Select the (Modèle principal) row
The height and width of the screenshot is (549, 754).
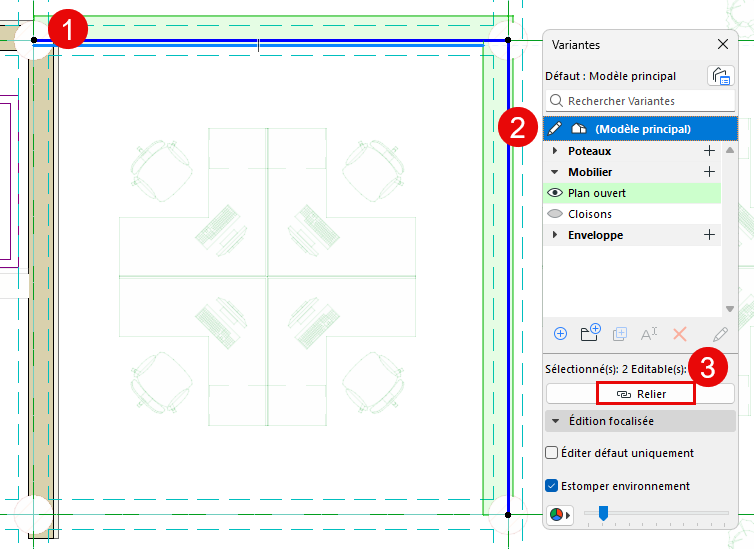(640, 129)
